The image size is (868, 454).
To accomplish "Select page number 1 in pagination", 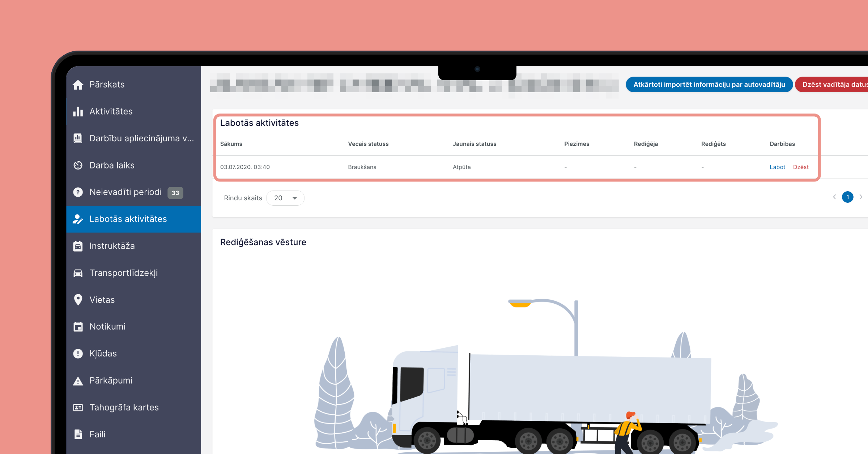I will [x=847, y=197].
